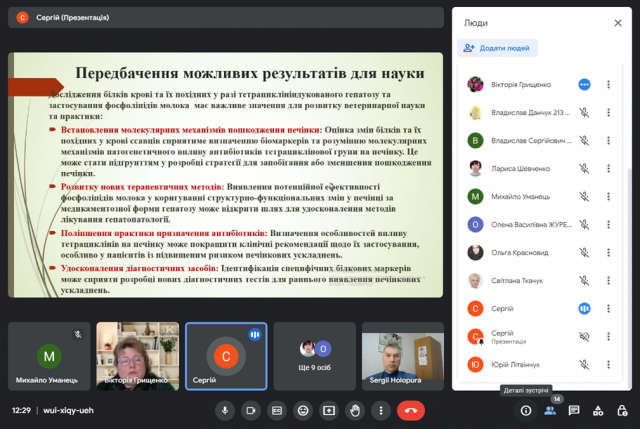Click the Вікторія Грищенко video tile

[138, 356]
